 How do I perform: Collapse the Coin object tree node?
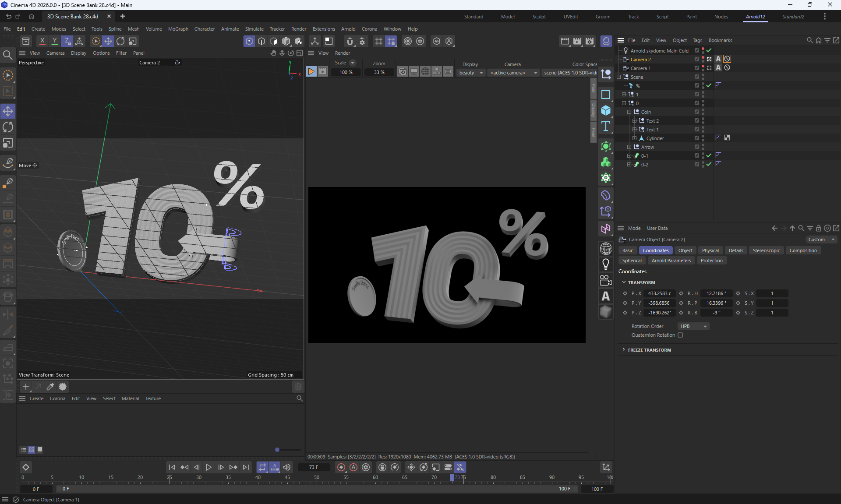point(629,112)
